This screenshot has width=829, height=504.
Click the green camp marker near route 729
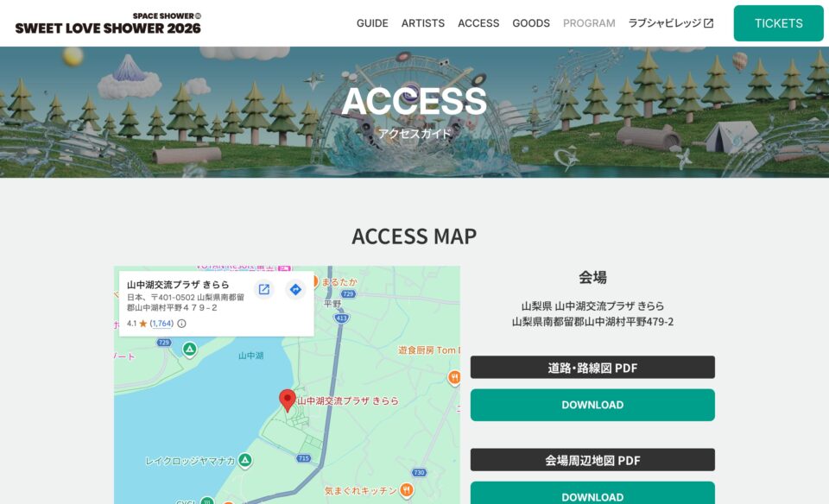point(190,350)
